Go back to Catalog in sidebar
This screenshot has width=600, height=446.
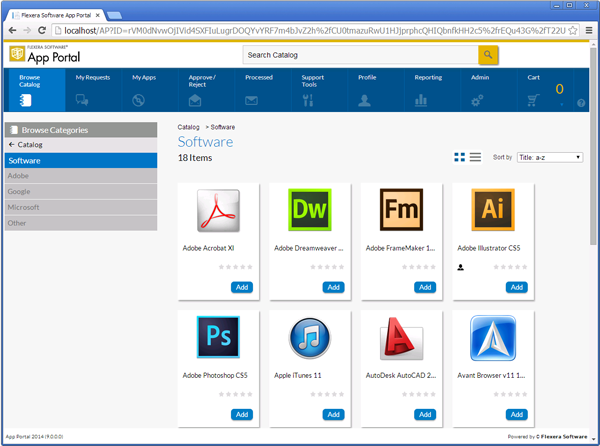[x=81, y=145]
